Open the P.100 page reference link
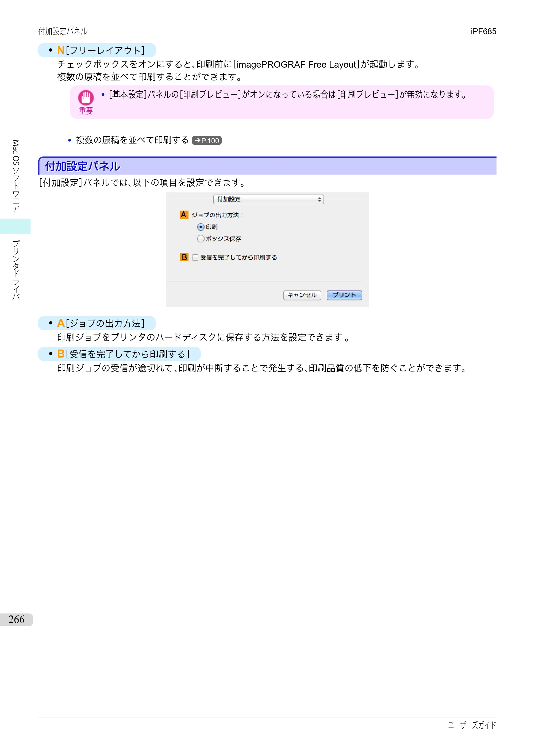 point(207,141)
